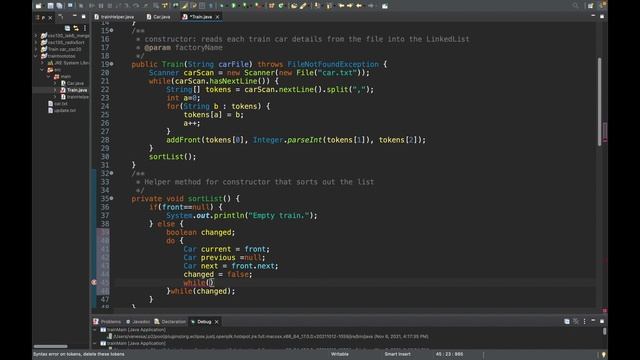This screenshot has width=640, height=360.
Task: Open the Declaration tab
Action: (170, 322)
